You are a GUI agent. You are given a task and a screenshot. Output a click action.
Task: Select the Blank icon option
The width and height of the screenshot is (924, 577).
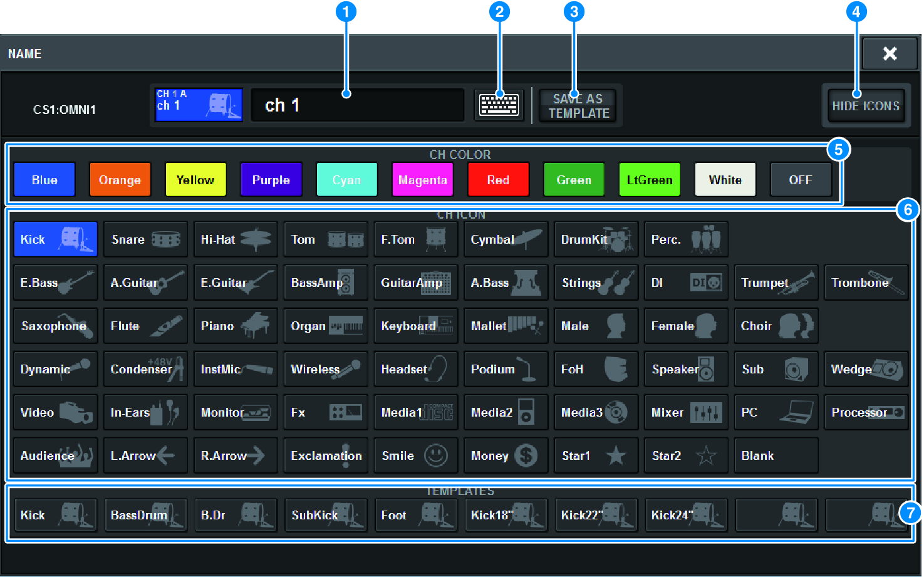[x=776, y=455]
